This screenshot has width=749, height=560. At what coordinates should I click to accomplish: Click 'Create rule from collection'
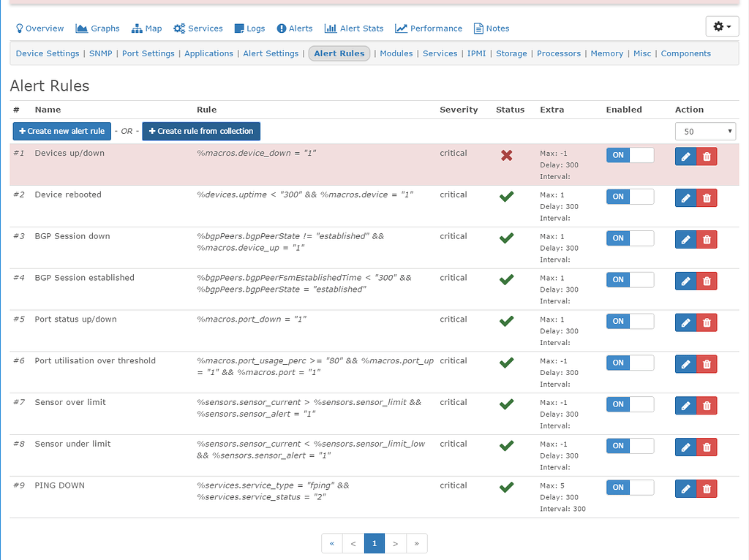(x=201, y=131)
